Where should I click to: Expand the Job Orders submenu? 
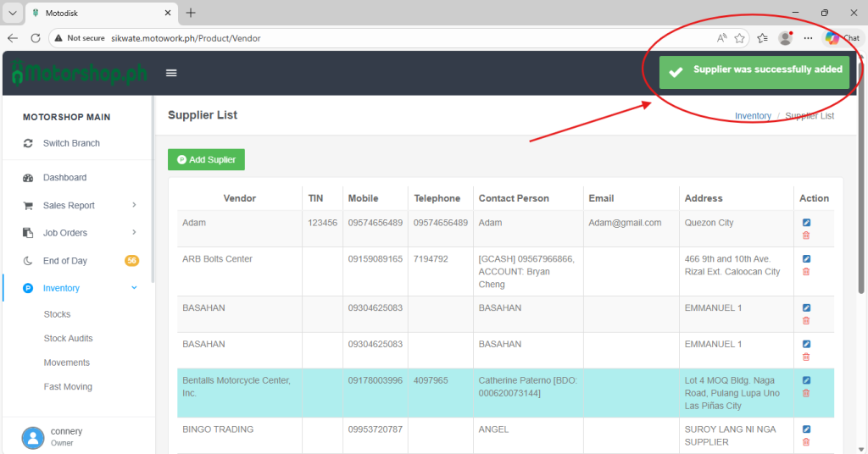134,232
